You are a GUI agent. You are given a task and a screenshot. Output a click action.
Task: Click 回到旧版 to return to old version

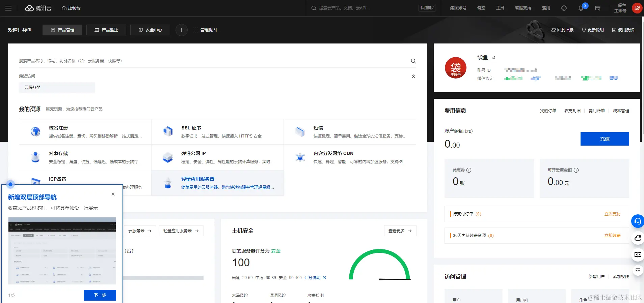562,30
